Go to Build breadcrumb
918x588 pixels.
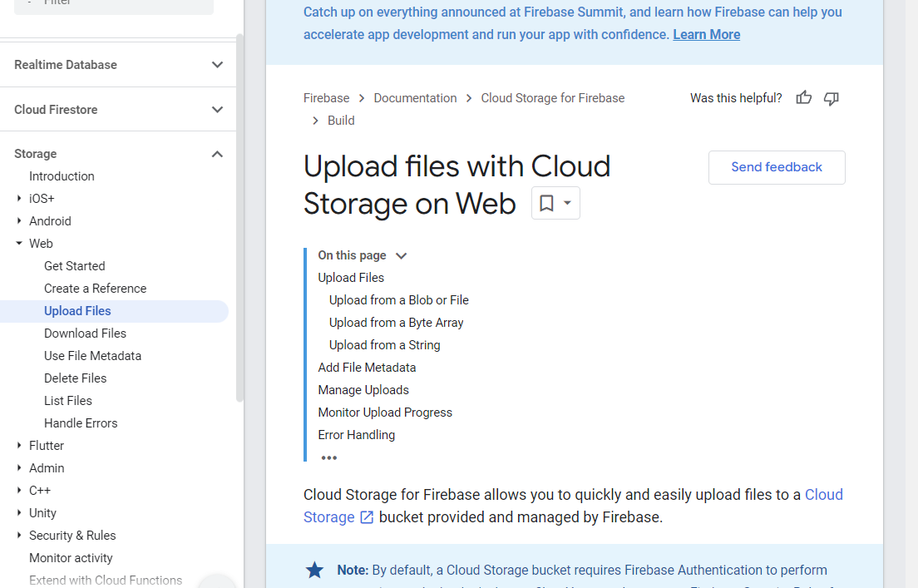pos(341,121)
